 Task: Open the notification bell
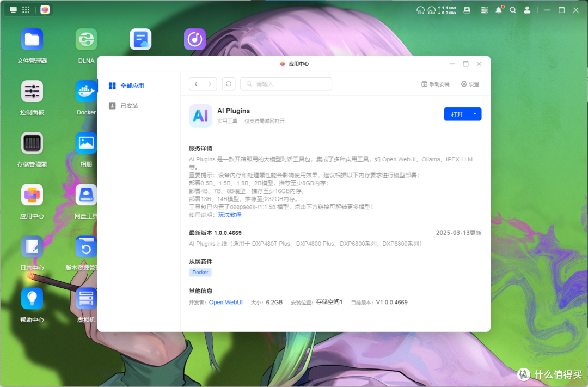point(499,10)
